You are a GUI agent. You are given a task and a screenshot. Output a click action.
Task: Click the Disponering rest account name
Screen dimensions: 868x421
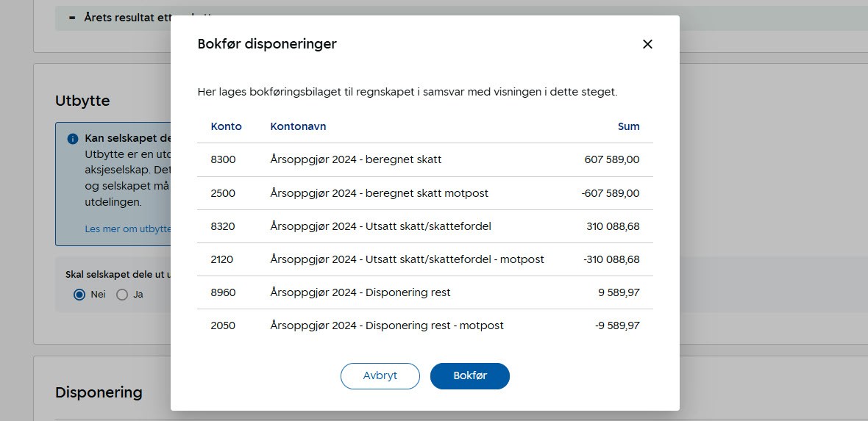point(360,292)
